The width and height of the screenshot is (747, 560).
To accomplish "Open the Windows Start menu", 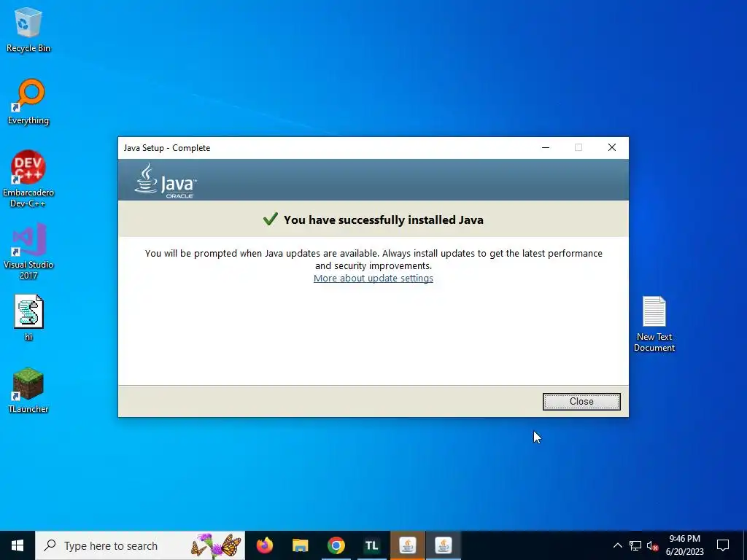I will coord(18,545).
